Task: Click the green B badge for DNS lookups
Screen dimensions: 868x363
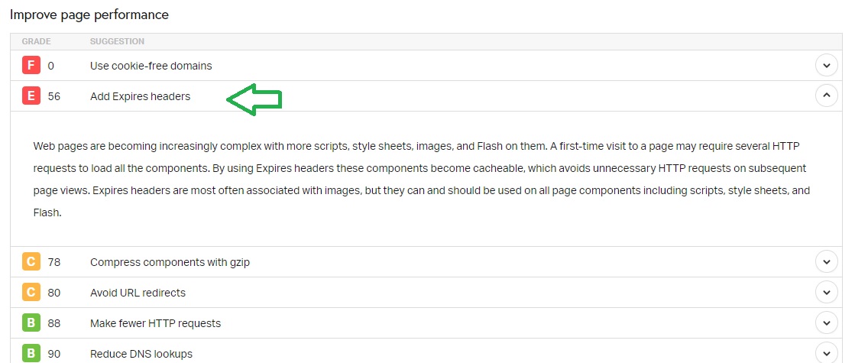Action: click(x=31, y=354)
